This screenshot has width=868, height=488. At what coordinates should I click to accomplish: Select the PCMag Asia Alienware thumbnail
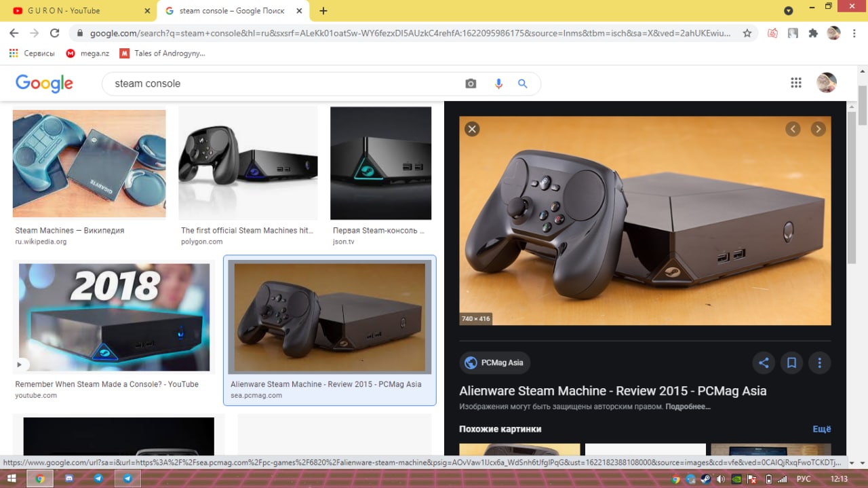[x=330, y=317]
